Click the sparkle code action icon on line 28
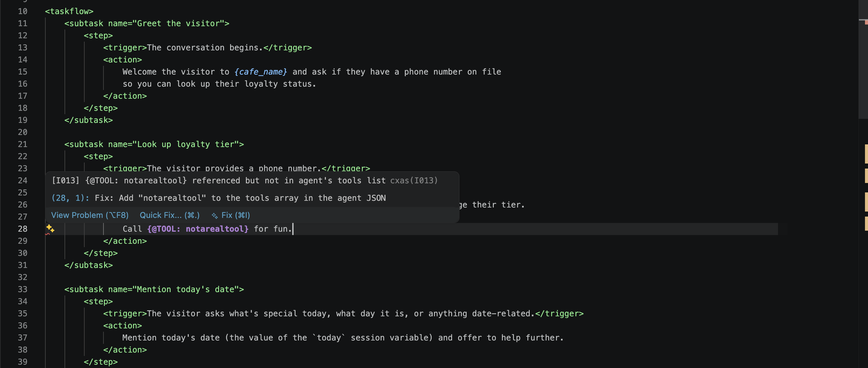This screenshot has width=868, height=368. [50, 228]
